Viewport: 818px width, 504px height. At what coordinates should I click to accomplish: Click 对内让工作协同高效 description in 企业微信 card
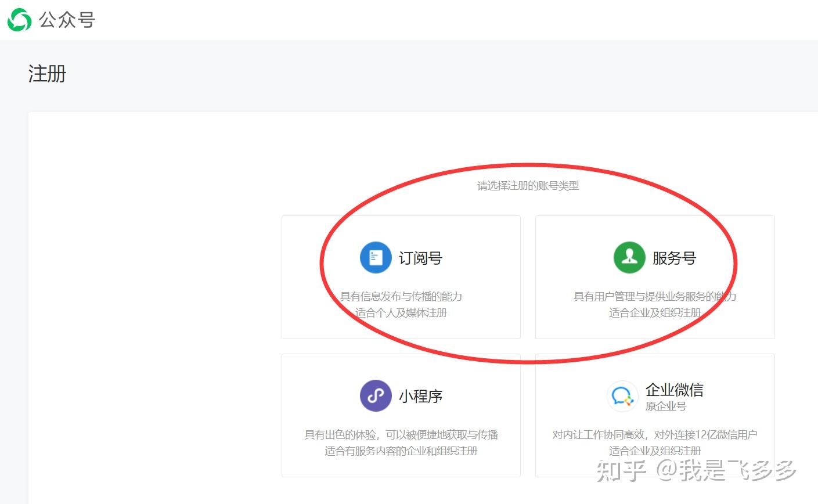pyautogui.click(x=655, y=434)
